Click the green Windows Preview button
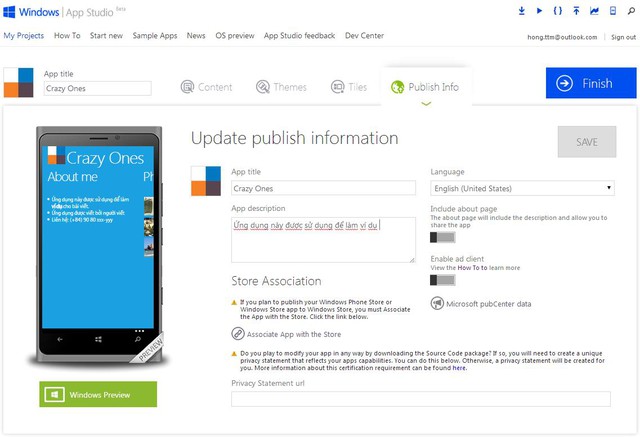Viewport: 640px width, 437px height. (x=98, y=395)
